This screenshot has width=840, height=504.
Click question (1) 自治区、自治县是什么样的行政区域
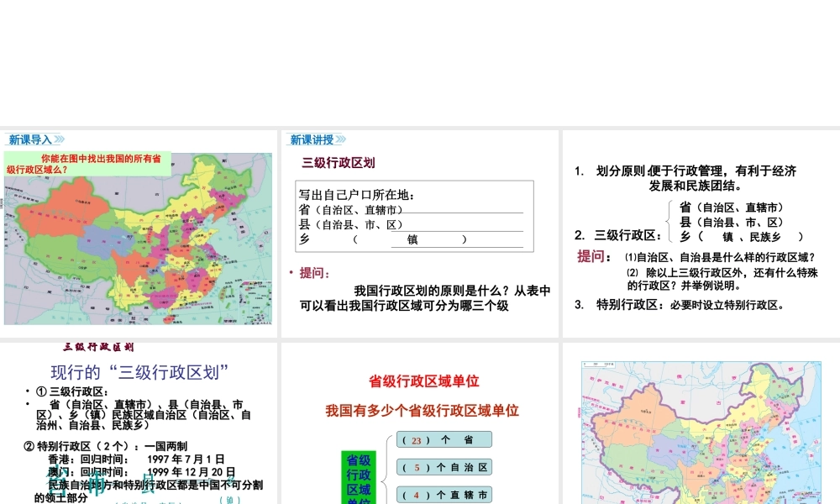click(721, 257)
